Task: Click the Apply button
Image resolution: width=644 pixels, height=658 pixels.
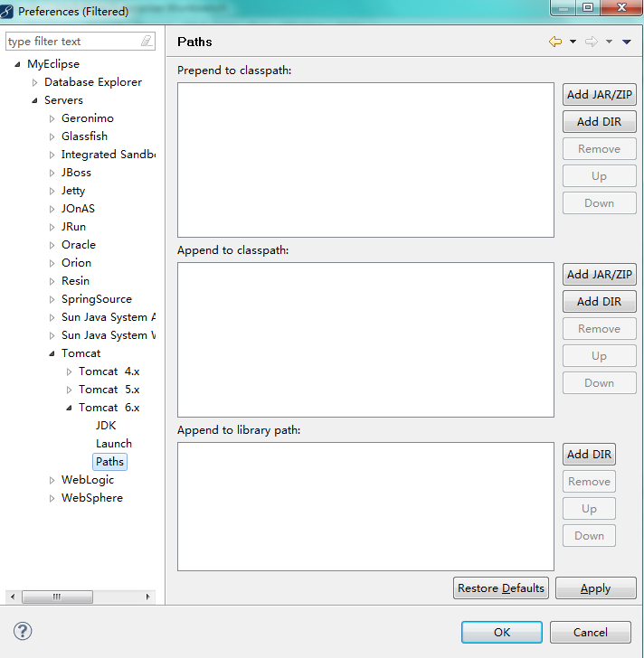Action: pos(596,588)
